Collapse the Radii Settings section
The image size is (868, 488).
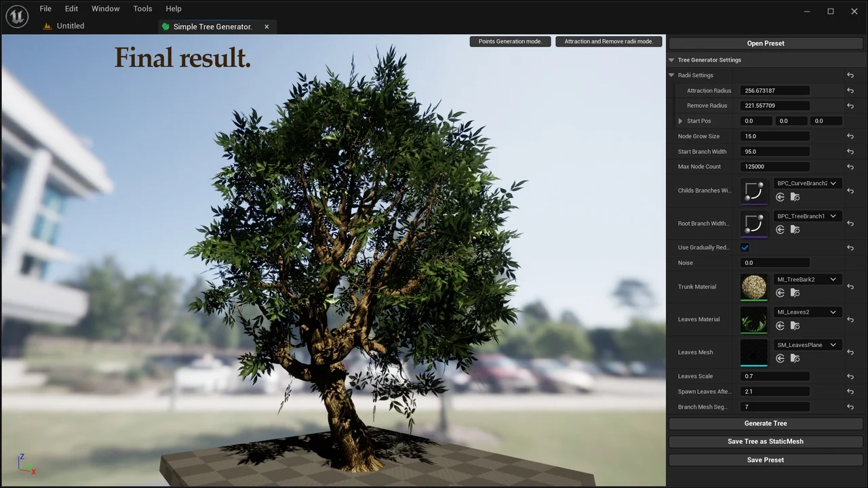pos(672,75)
